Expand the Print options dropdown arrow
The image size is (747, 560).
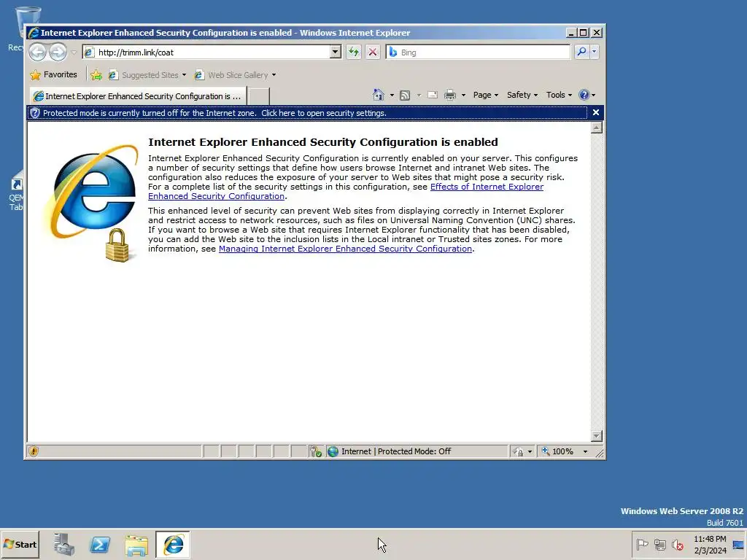pos(463,96)
